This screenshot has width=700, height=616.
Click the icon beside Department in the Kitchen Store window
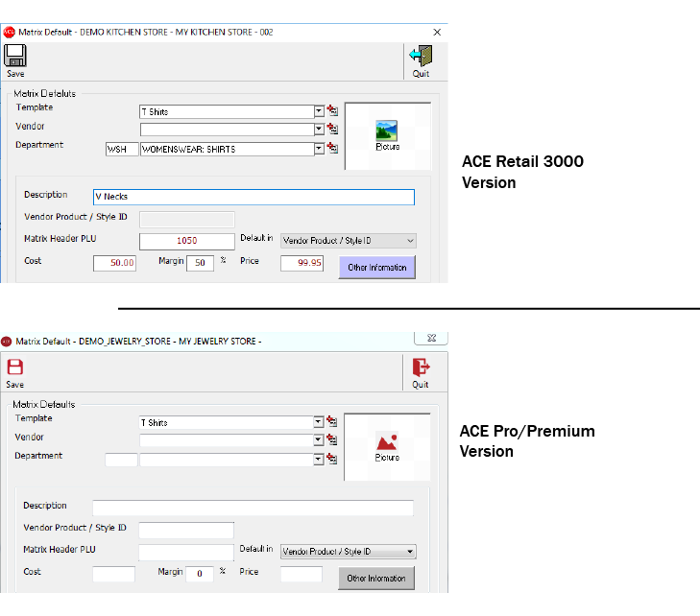tap(332, 148)
